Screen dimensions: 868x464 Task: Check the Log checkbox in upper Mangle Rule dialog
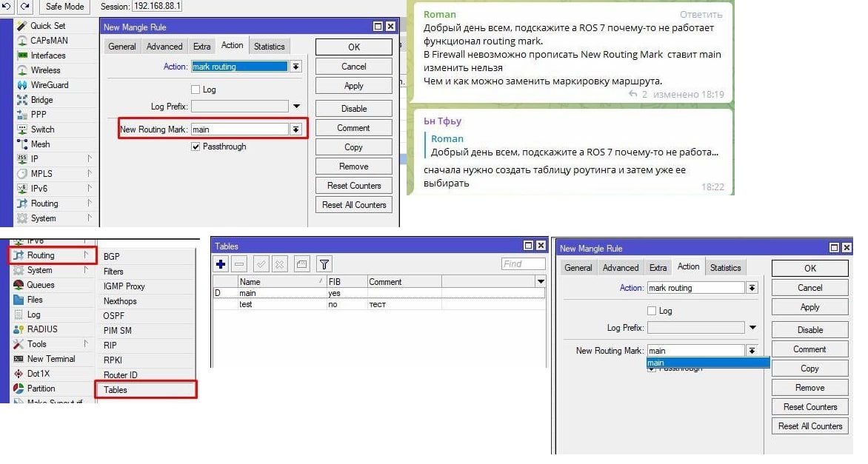pyautogui.click(x=196, y=90)
